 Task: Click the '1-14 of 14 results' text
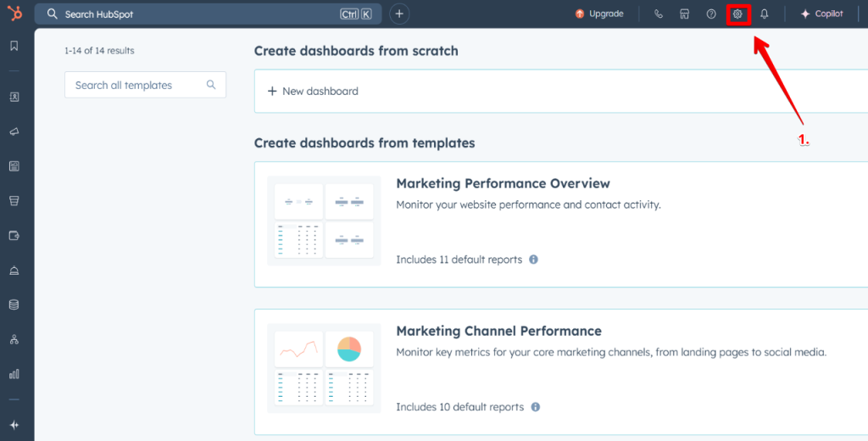point(99,50)
